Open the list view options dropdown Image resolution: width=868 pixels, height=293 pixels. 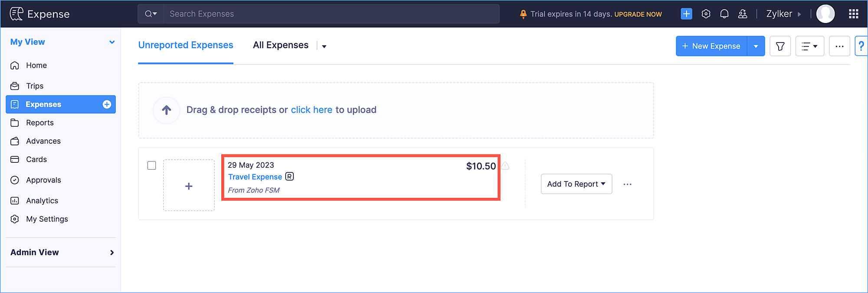(x=809, y=46)
